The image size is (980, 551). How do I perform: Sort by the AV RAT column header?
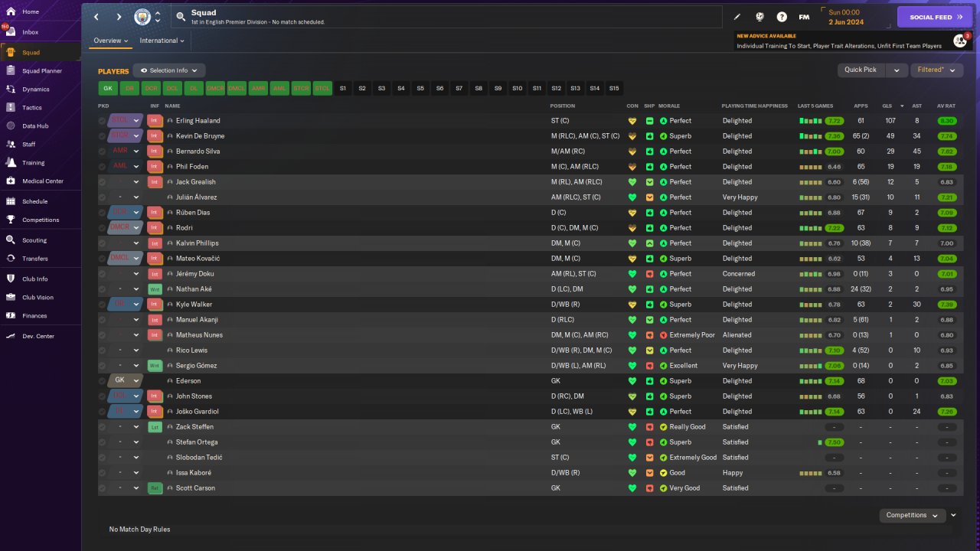click(x=946, y=106)
